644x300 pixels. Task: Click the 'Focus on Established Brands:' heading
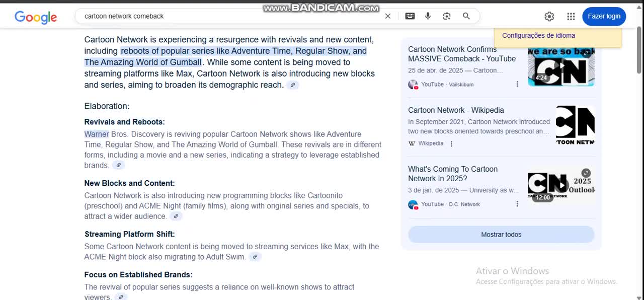[x=138, y=275]
